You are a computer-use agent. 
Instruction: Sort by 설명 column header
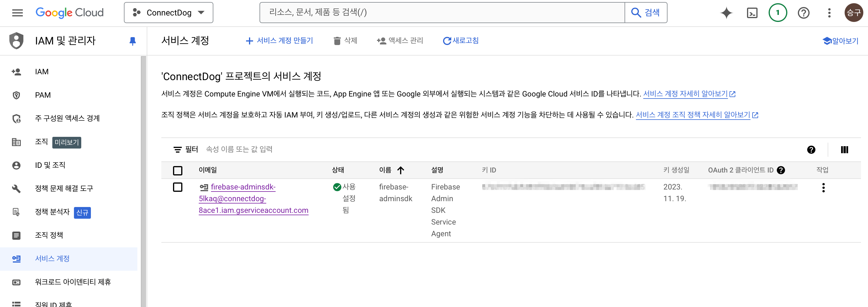tap(437, 170)
